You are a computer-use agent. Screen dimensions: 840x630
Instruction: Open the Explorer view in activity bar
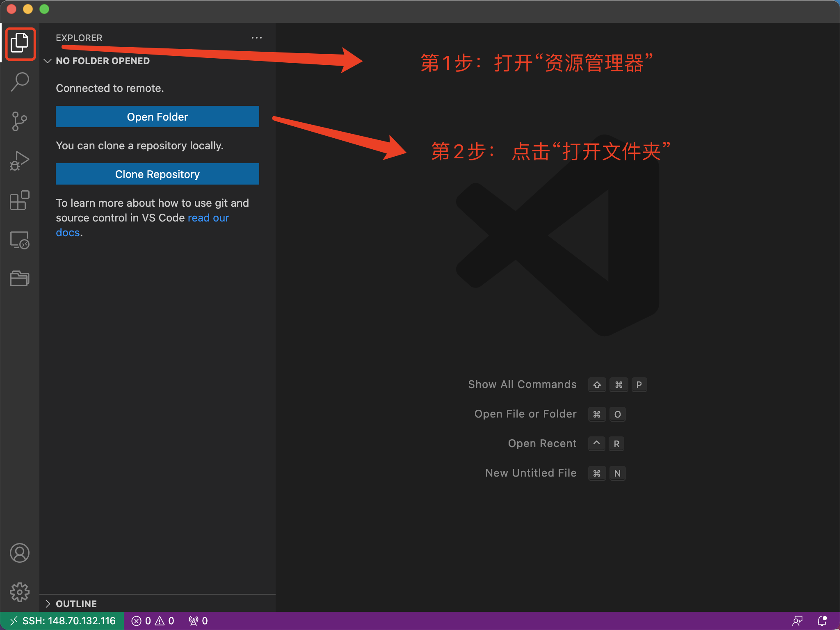pyautogui.click(x=20, y=43)
